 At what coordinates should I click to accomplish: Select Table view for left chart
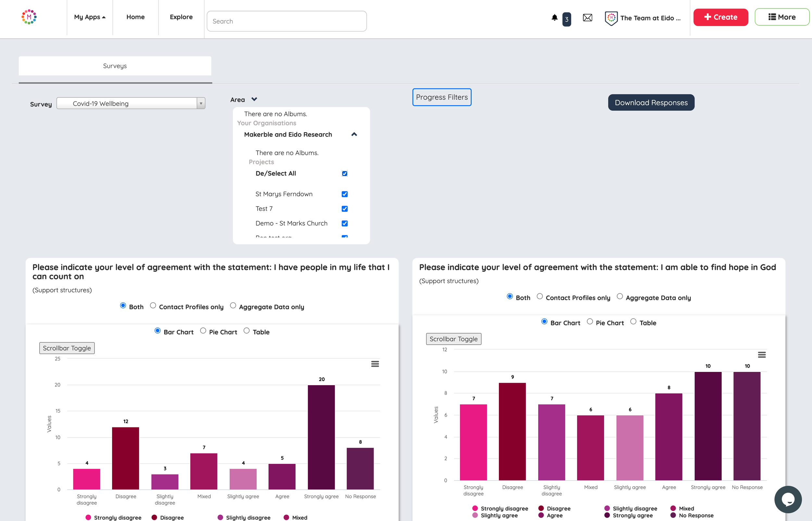pos(247,331)
